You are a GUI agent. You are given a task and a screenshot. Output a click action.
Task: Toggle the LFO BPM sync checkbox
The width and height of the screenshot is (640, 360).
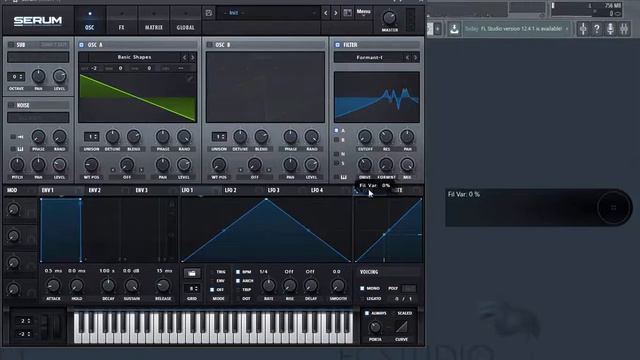pos(238,272)
